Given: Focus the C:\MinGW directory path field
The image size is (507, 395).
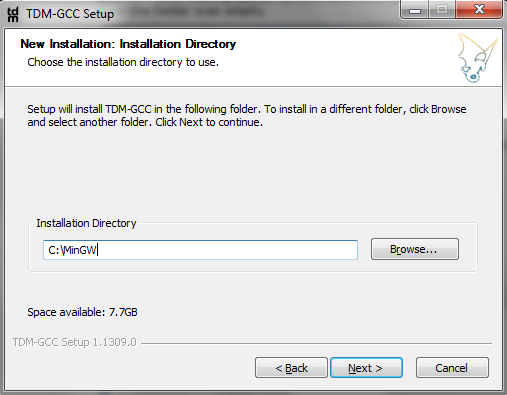Looking at the screenshot, I should [x=200, y=250].
